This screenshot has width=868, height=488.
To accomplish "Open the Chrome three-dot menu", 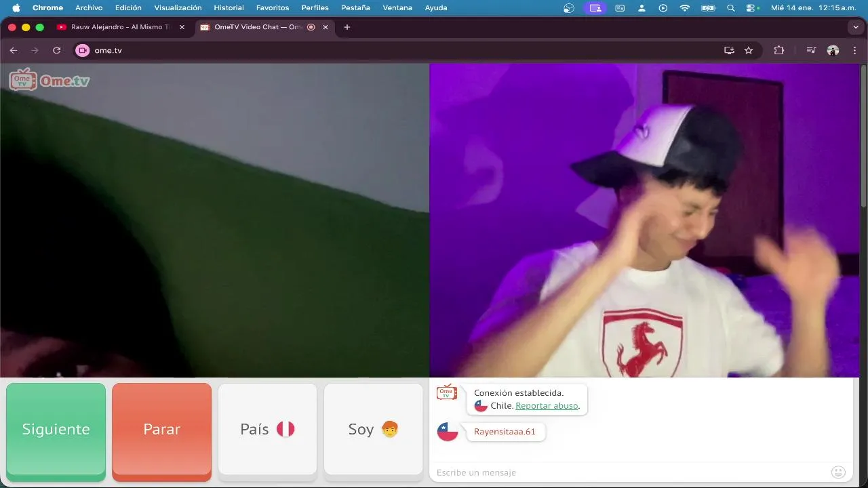I will (854, 50).
